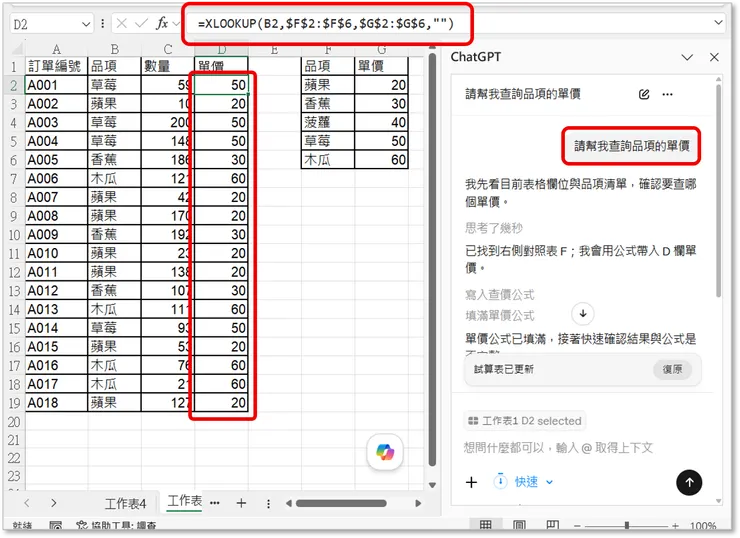The width and height of the screenshot is (740, 538).
Task: Click previous sheet navigation arrow
Action: point(27,503)
